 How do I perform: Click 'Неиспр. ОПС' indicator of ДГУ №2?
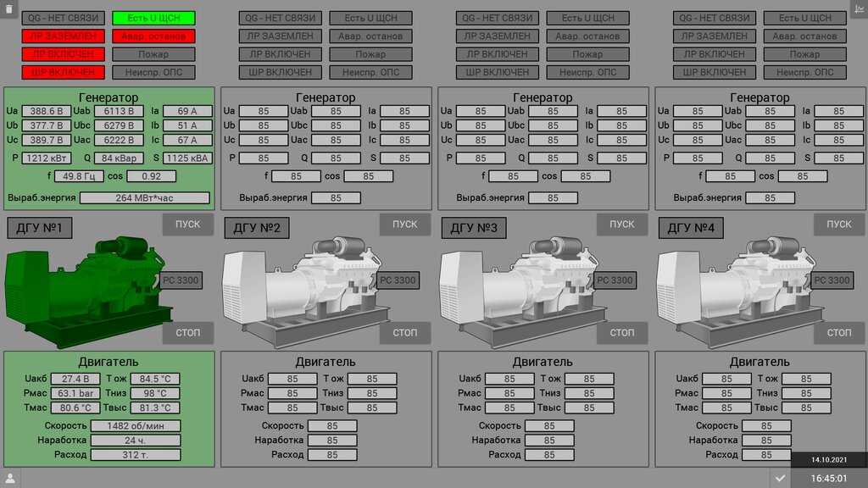371,72
